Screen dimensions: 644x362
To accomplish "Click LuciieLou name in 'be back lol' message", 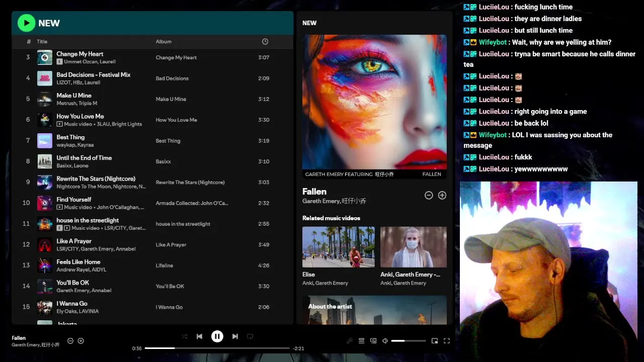I will point(494,123).
